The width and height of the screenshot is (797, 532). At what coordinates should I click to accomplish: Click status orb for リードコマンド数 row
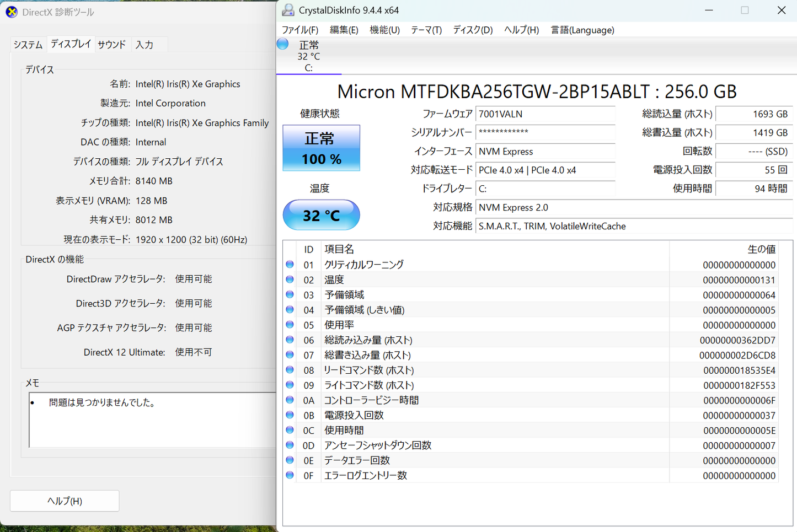(290, 370)
